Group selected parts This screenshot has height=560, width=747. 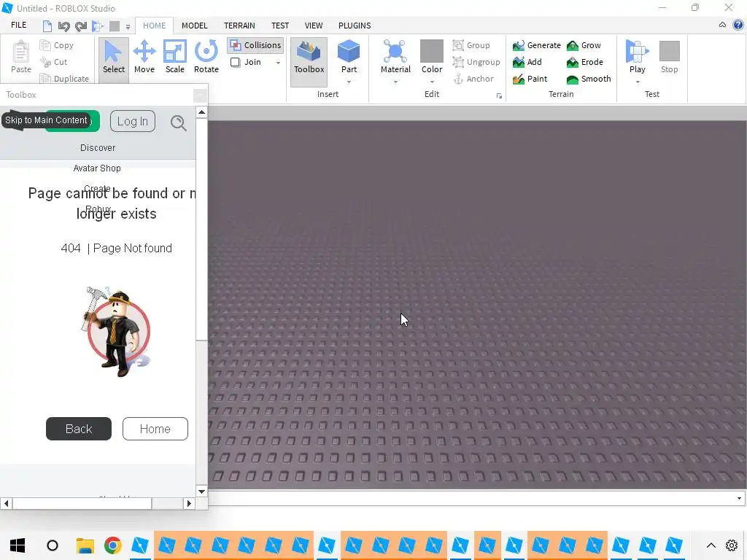pyautogui.click(x=471, y=45)
